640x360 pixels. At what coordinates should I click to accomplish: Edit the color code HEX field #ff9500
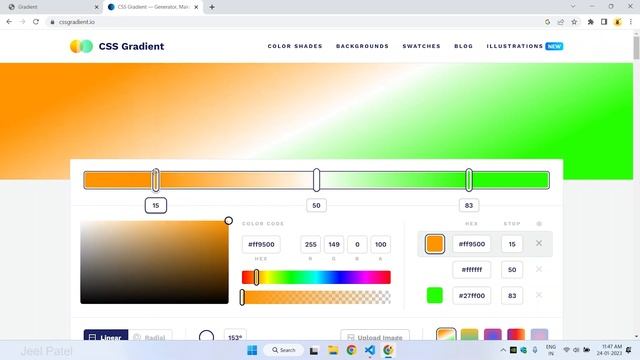pyautogui.click(x=261, y=244)
